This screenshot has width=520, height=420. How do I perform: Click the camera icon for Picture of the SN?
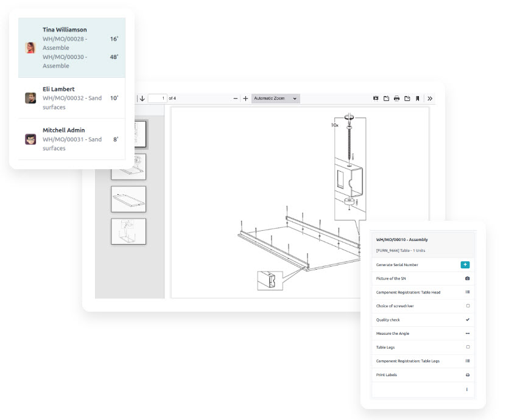point(467,279)
